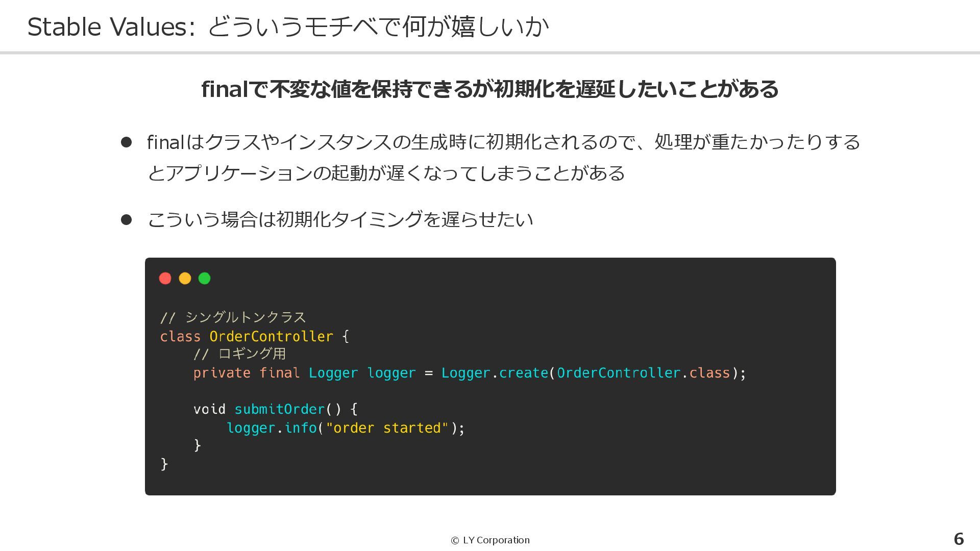Screen dimensions: 980x551
Task: Click the logger.info call in code
Action: pos(272,428)
